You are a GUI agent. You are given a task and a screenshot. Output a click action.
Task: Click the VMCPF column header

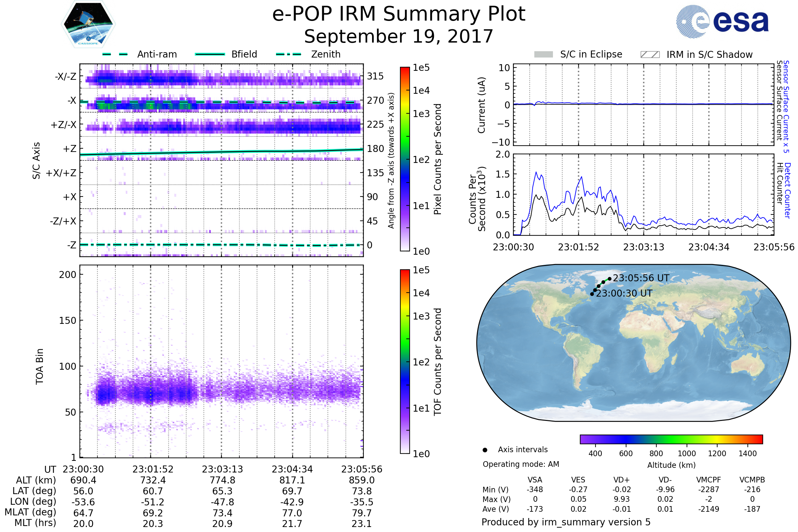[709, 480]
